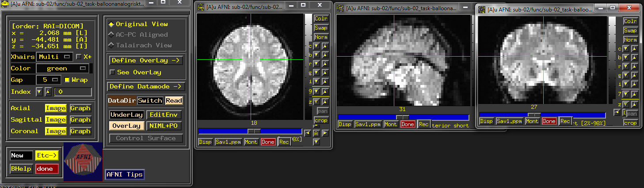Click the gamma up arrow in axial viewer

point(325,73)
